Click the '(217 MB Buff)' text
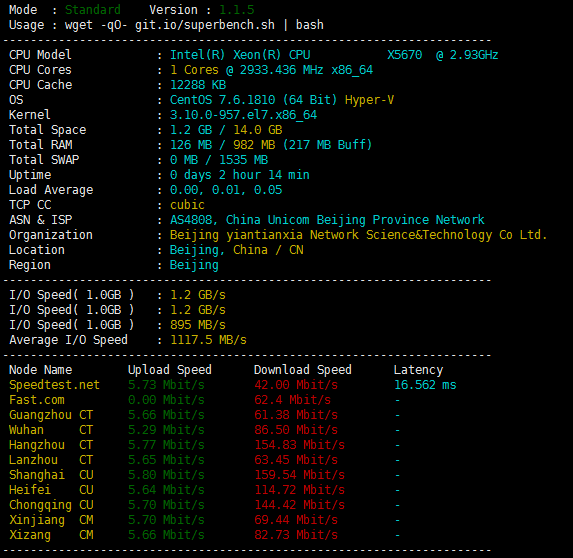573x558 pixels. point(327,145)
